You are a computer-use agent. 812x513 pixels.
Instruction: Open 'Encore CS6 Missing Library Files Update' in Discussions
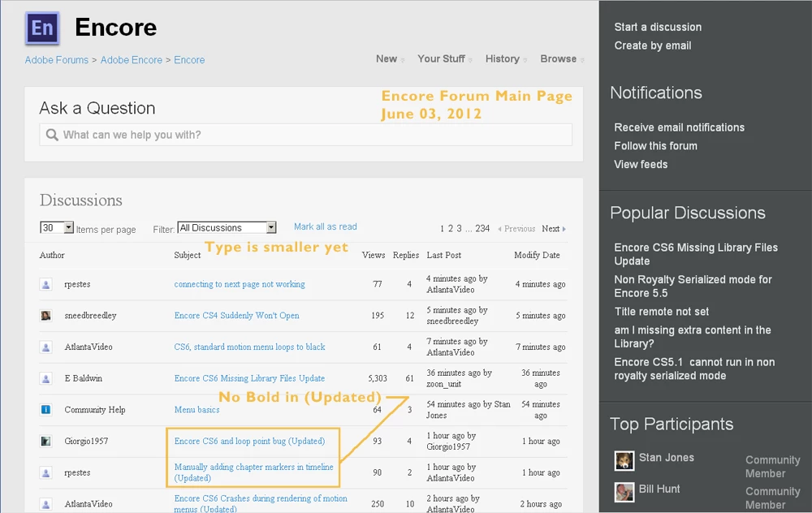[x=249, y=378]
